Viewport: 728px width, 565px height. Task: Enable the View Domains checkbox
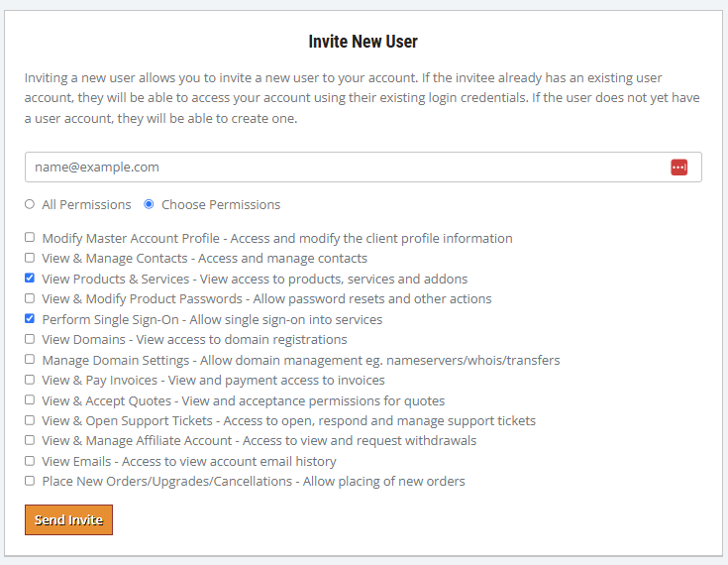click(x=30, y=339)
